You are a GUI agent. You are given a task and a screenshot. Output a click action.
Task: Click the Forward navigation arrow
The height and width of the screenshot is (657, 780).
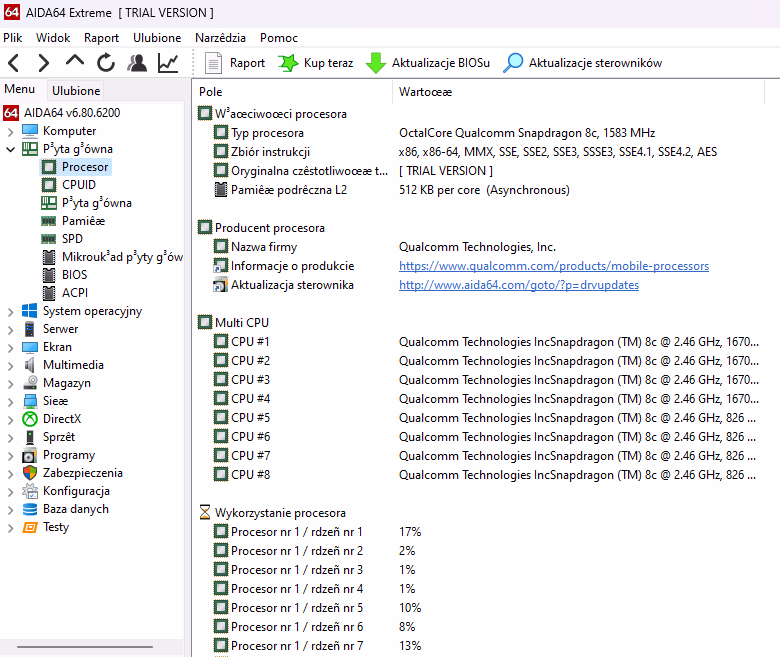(44, 63)
